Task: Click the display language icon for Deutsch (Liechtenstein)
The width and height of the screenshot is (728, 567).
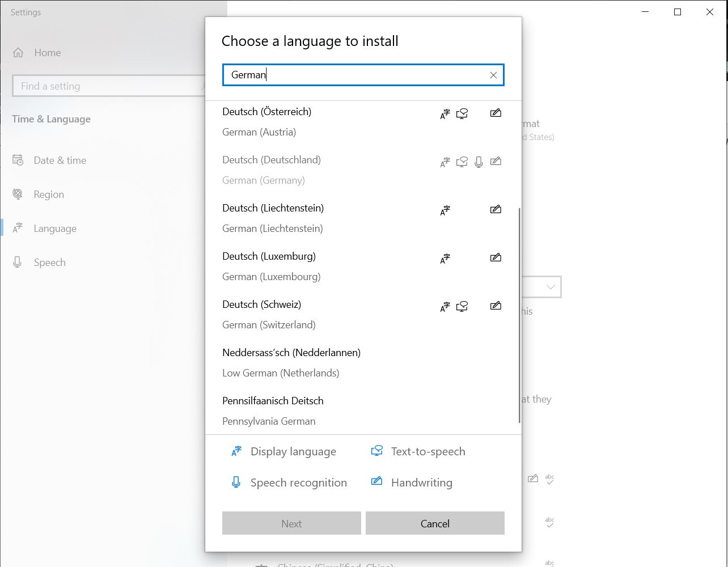Action: pos(445,210)
